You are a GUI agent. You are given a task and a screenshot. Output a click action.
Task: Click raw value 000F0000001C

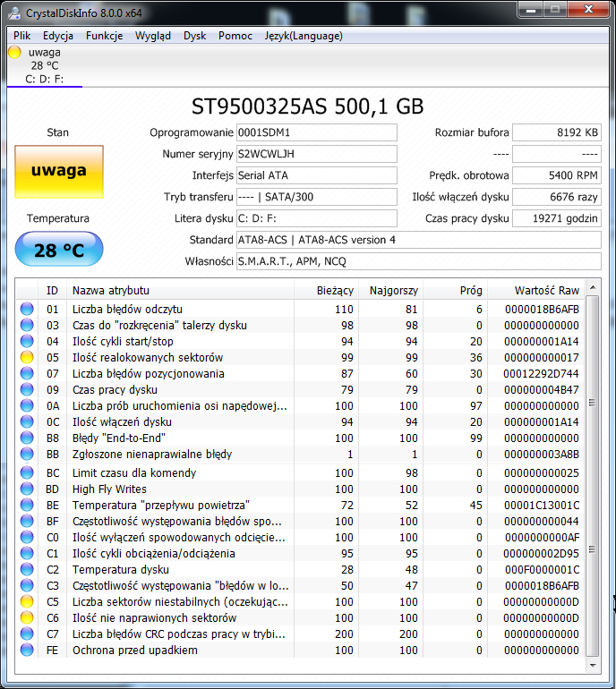coord(542,569)
